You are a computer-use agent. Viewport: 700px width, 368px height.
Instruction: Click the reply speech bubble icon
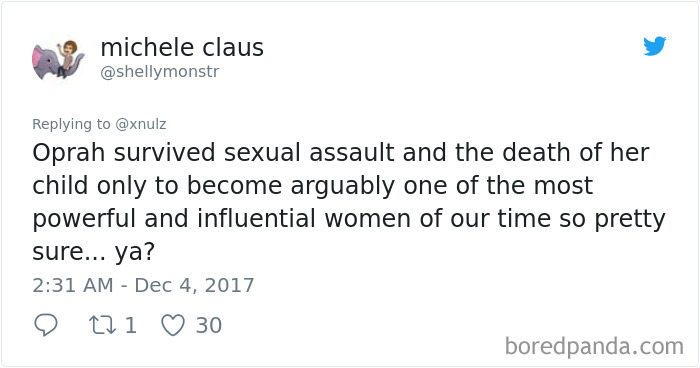point(46,325)
